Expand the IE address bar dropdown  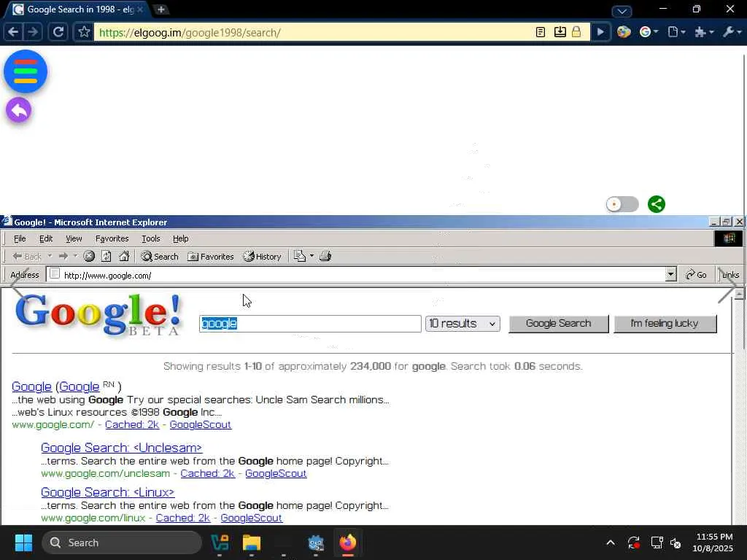tap(671, 274)
